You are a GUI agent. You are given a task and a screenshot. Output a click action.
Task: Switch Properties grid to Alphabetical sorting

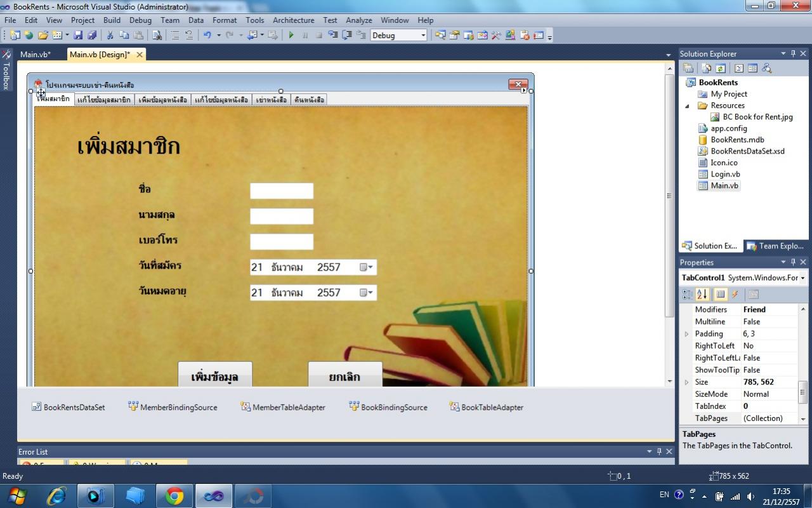tap(702, 294)
